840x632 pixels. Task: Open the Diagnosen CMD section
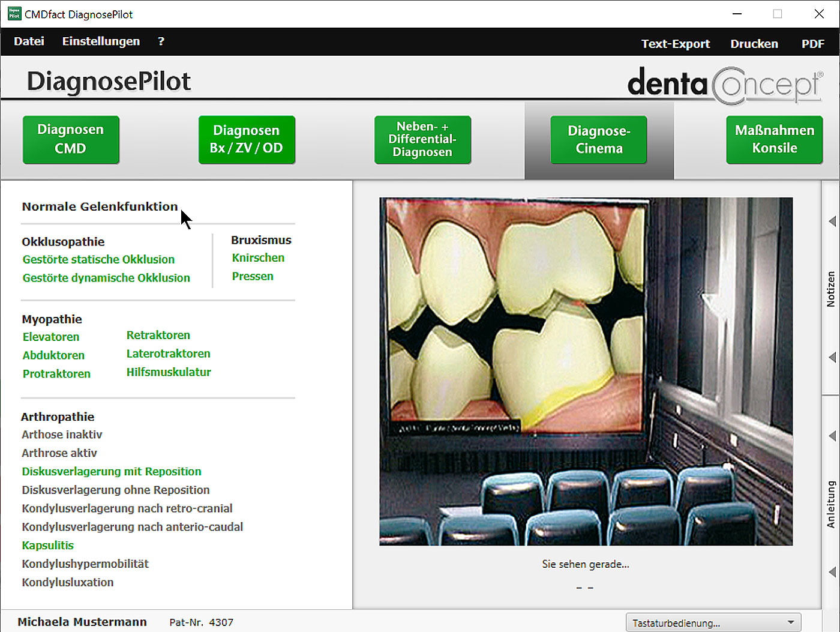coord(71,139)
